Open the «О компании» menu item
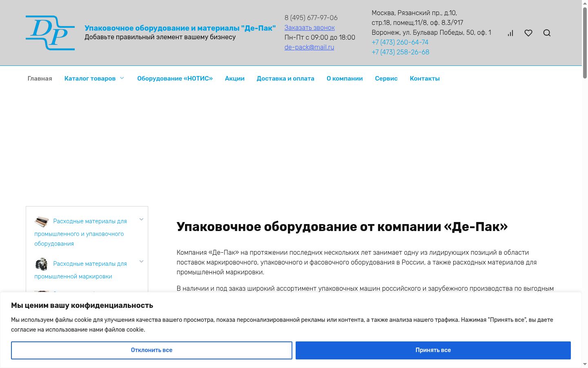The image size is (588, 368). [x=345, y=79]
